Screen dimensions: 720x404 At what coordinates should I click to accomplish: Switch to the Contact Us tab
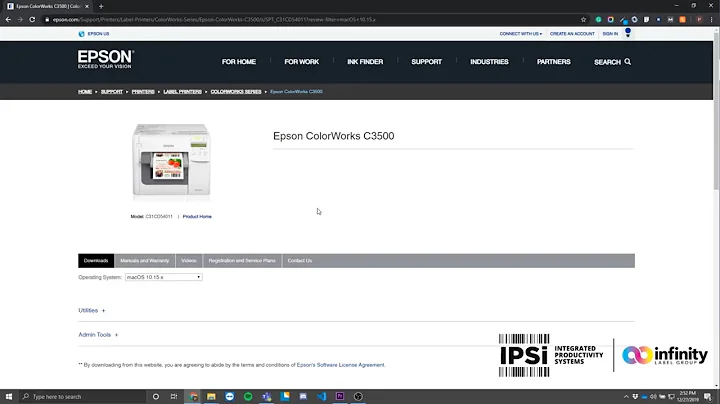tap(300, 261)
